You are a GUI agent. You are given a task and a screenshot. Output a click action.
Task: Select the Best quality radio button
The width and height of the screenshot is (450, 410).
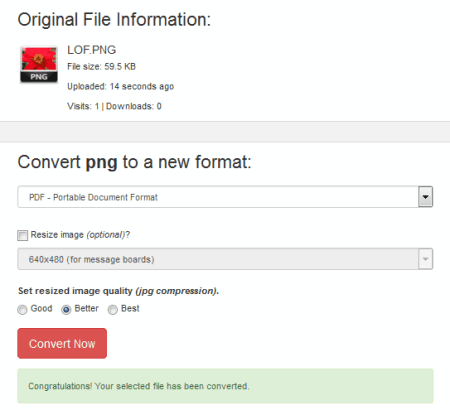point(113,310)
